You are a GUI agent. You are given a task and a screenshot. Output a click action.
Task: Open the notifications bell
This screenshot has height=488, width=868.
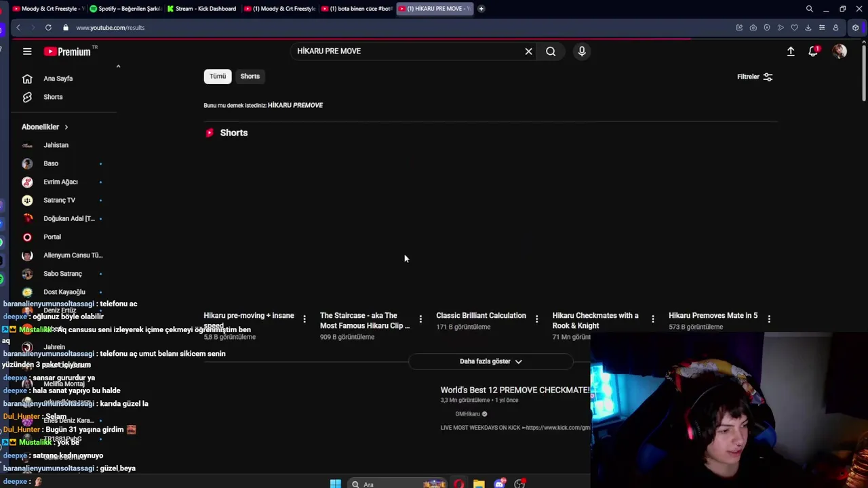[x=813, y=52]
